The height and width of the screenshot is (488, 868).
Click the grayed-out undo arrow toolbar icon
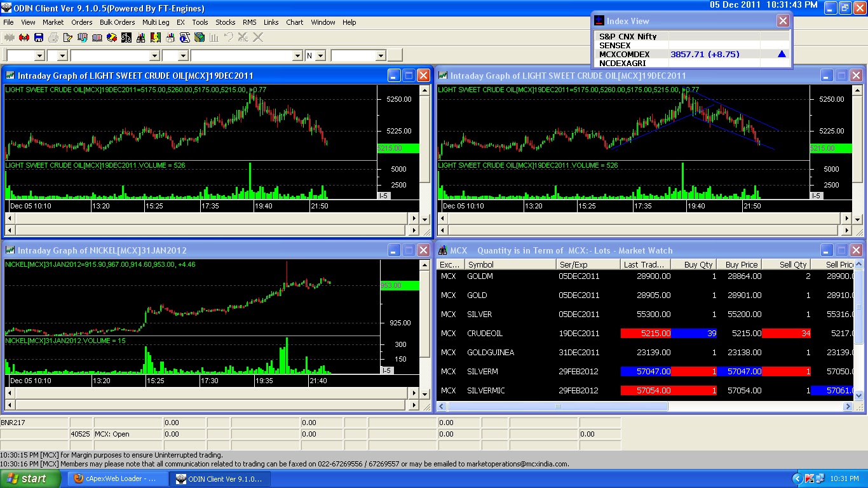click(x=229, y=37)
